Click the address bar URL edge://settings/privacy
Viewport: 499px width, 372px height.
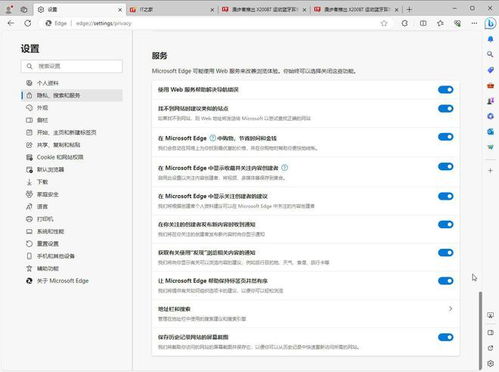[104, 23]
